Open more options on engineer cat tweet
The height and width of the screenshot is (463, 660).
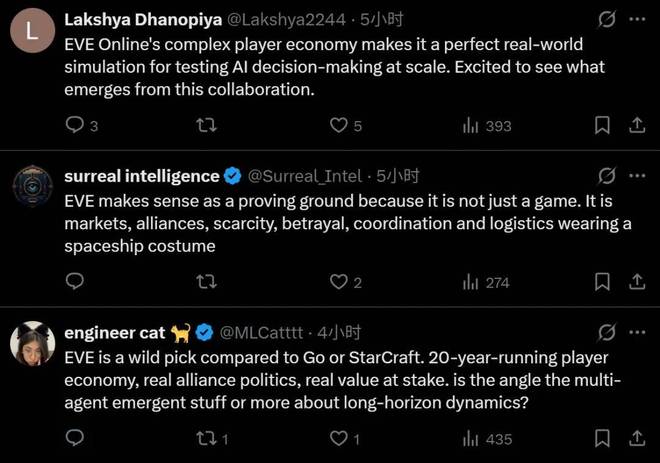click(x=637, y=332)
